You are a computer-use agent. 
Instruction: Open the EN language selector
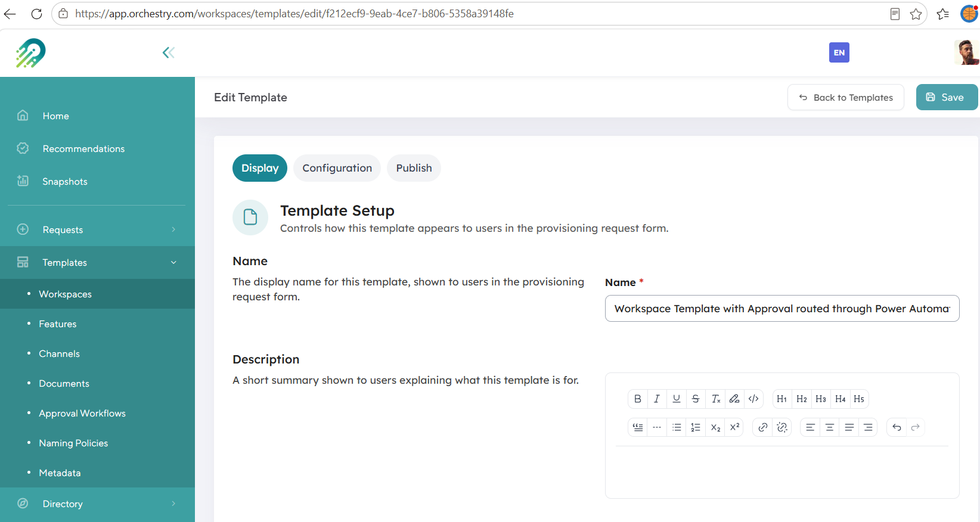pos(839,52)
